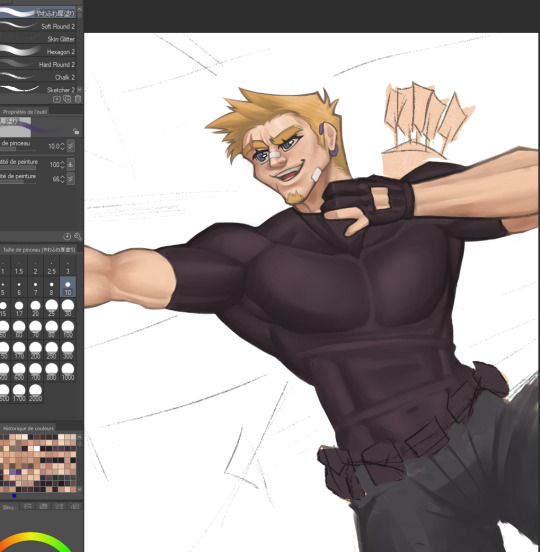Click the delete sub tool trash icon
Image resolution: width=540 pixels, height=552 pixels.
[77, 99]
